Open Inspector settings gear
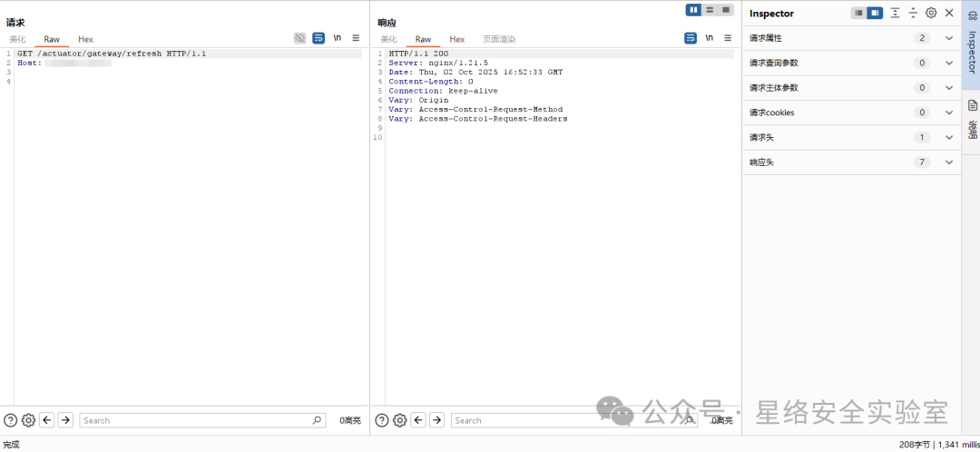 pyautogui.click(x=931, y=13)
